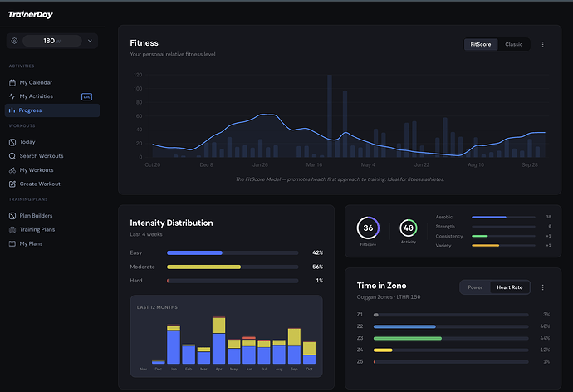This screenshot has height=392, width=573.
Task: Click the Progress bar chart icon
Action: click(12, 110)
